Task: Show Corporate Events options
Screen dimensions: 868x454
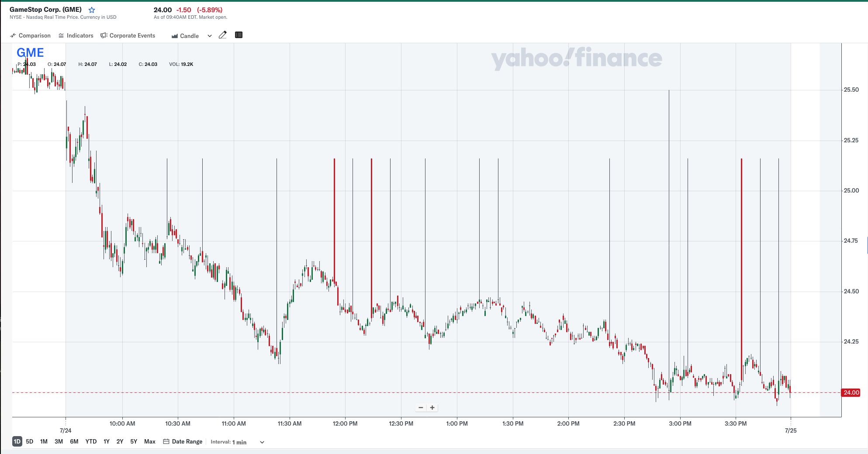Action: click(128, 36)
